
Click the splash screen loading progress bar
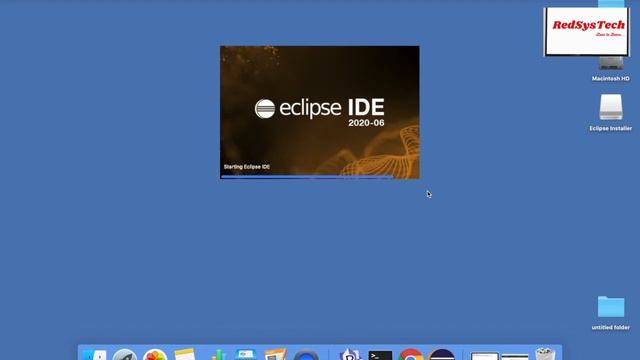pyautogui.click(x=320, y=177)
